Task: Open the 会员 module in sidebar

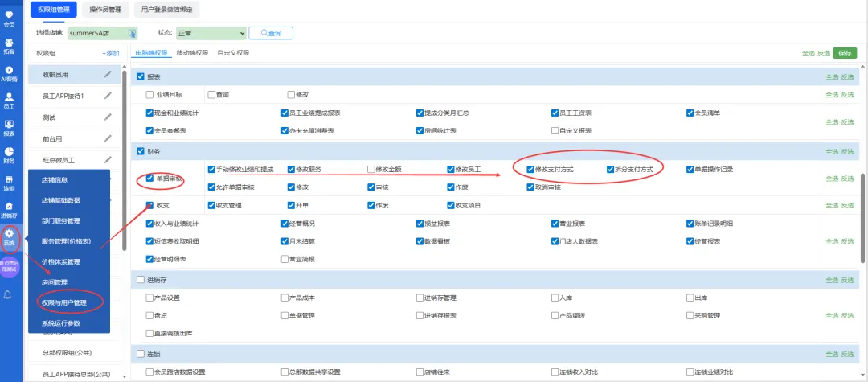Action: (9, 18)
